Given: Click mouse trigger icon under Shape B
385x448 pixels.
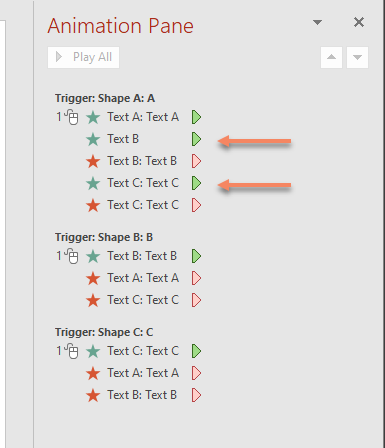Looking at the screenshot, I should pyautogui.click(x=71, y=256).
